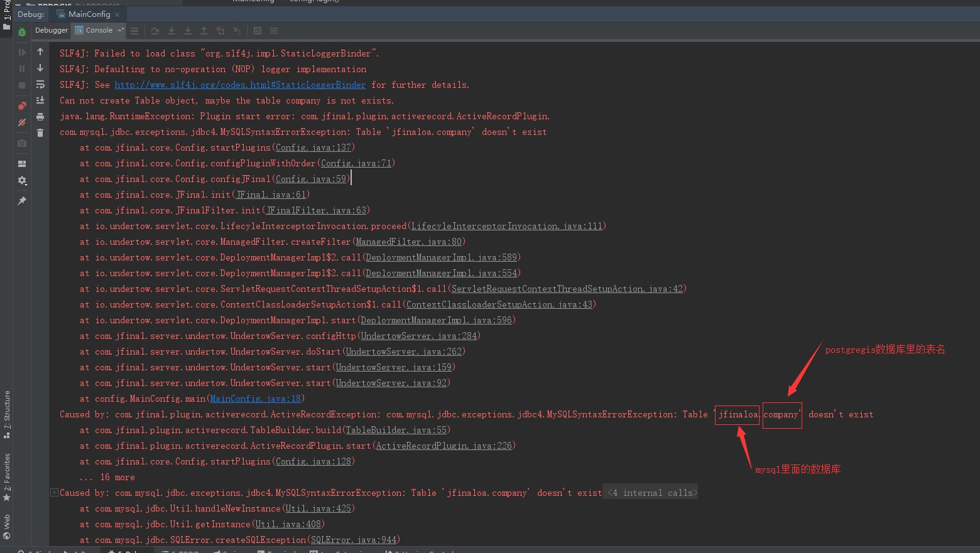Clear all console output with trash icon
Screen dimensions: 980x553
[x=40, y=133]
